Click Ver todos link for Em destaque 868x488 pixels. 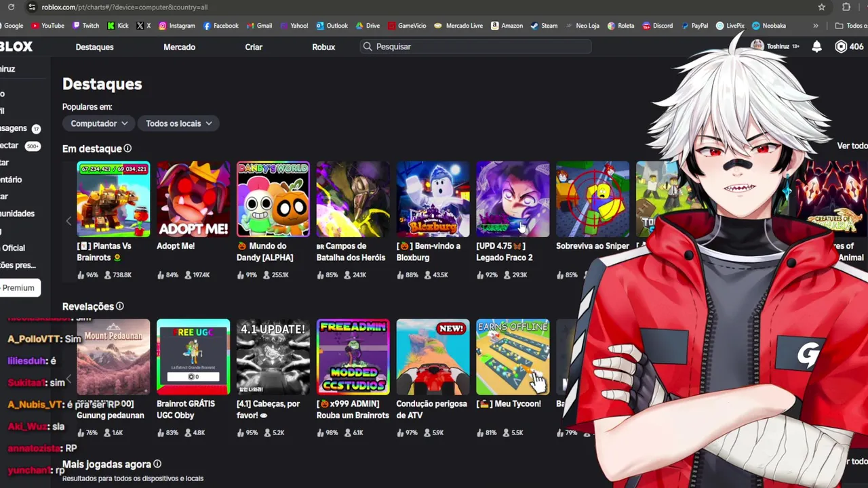pos(852,146)
